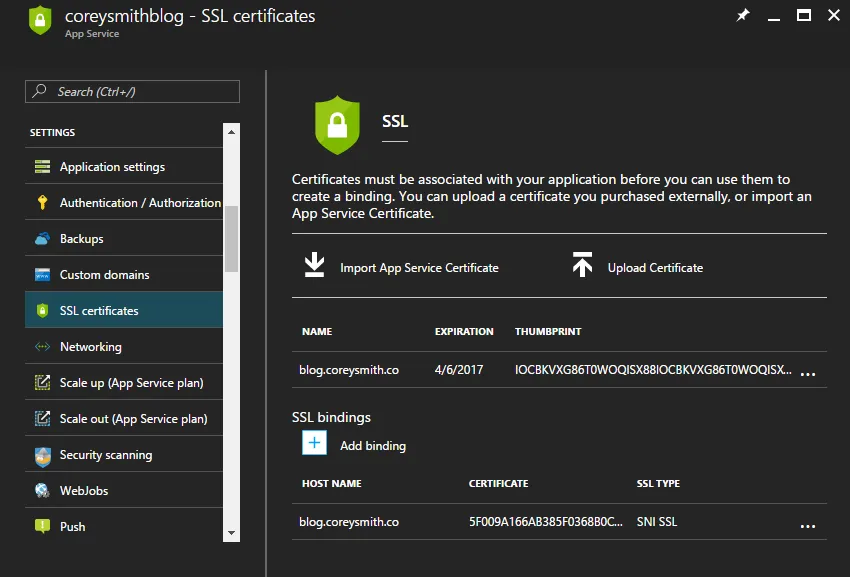Click the Push notification icon
This screenshot has width=850, height=577.
[42, 526]
